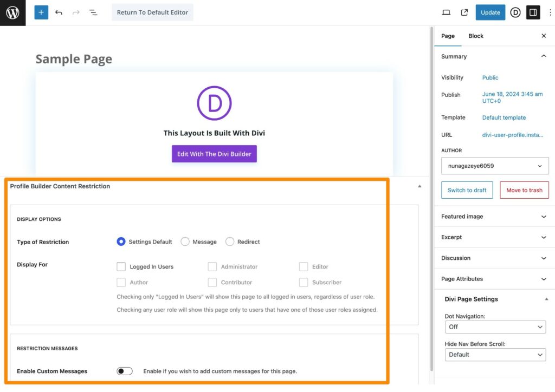Click the Update button
The height and width of the screenshot is (392, 555).
(490, 12)
